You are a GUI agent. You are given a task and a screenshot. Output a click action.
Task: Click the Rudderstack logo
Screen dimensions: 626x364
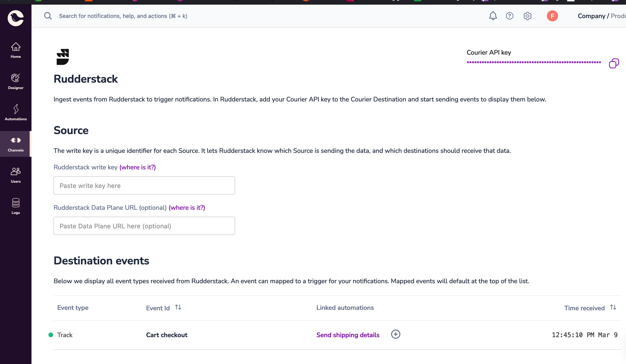63,57
